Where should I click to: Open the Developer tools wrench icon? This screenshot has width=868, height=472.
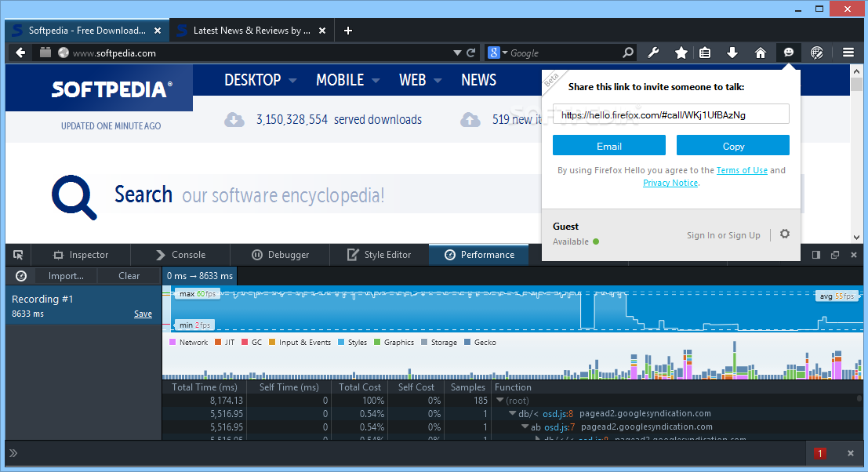coord(653,53)
